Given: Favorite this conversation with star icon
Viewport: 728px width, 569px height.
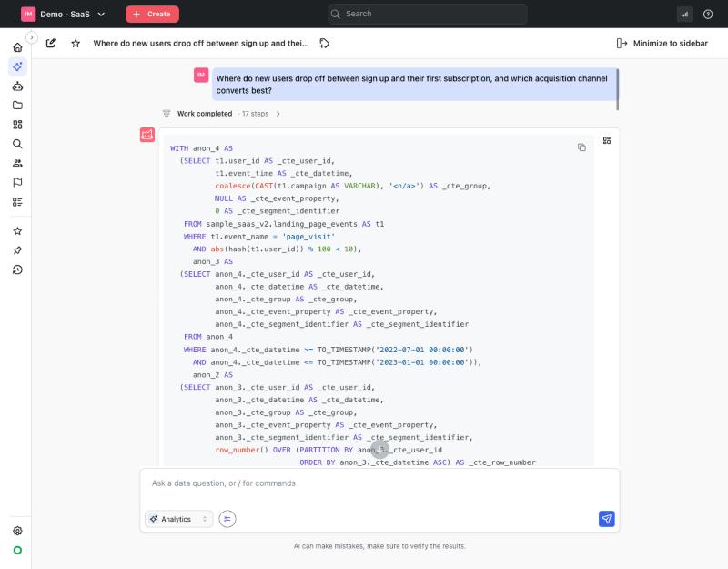Looking at the screenshot, I should pos(76,43).
